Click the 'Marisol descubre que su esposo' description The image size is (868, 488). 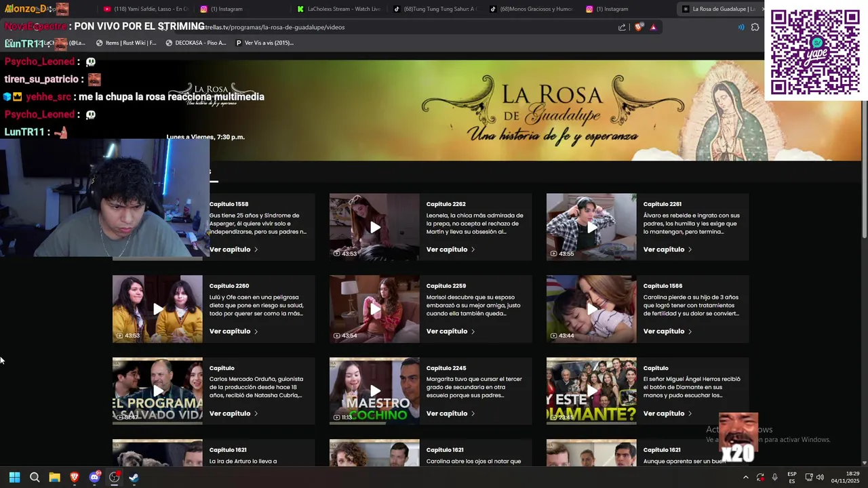[x=473, y=305]
